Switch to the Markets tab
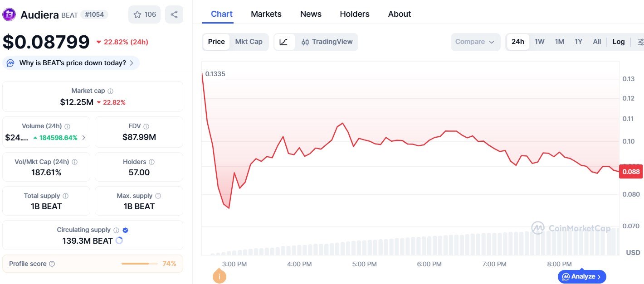This screenshot has width=644, height=284. pyautogui.click(x=266, y=14)
